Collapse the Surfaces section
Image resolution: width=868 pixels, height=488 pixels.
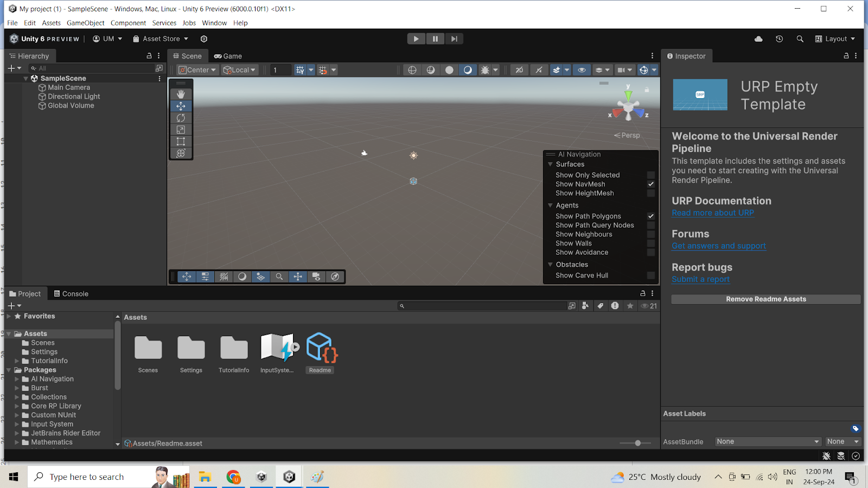[550, 164]
